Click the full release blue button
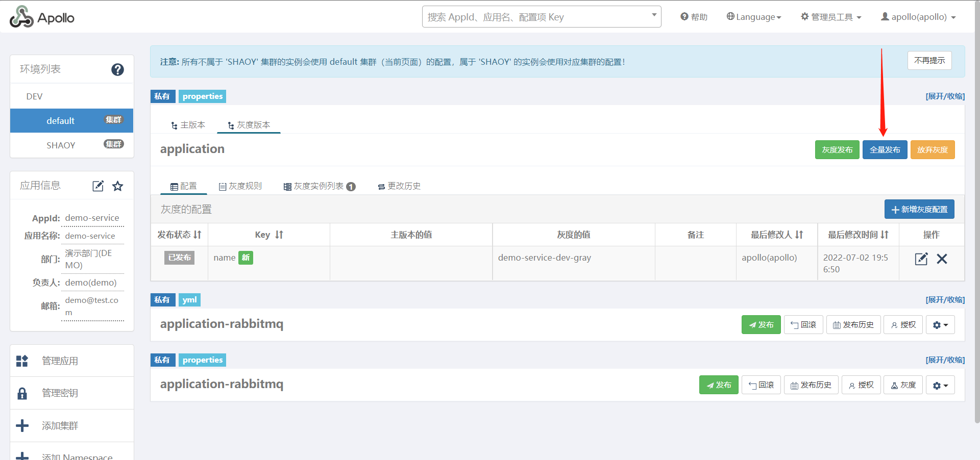The width and height of the screenshot is (980, 460). pos(885,150)
